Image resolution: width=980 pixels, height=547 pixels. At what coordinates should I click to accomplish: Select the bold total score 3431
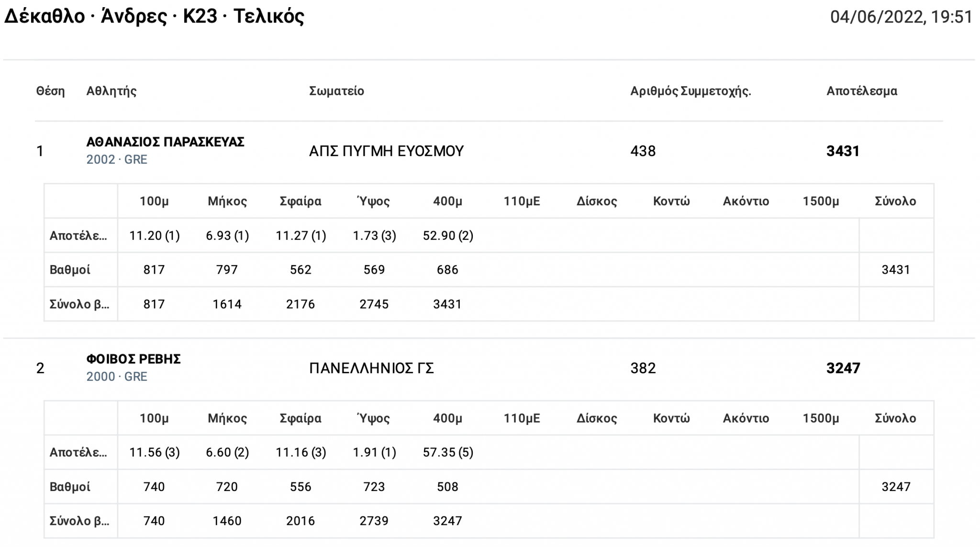pos(843,151)
